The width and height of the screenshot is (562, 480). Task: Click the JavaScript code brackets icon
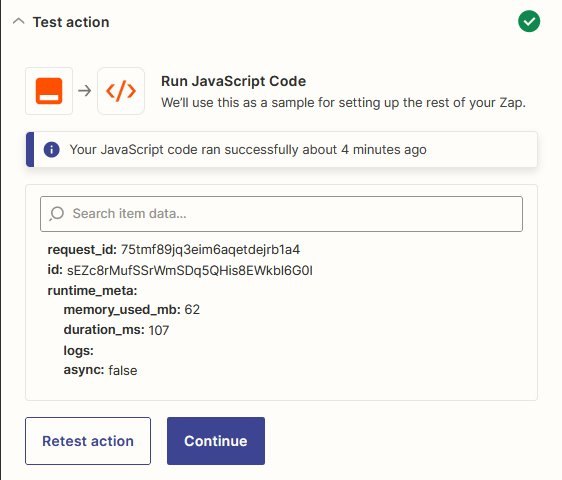click(121, 91)
